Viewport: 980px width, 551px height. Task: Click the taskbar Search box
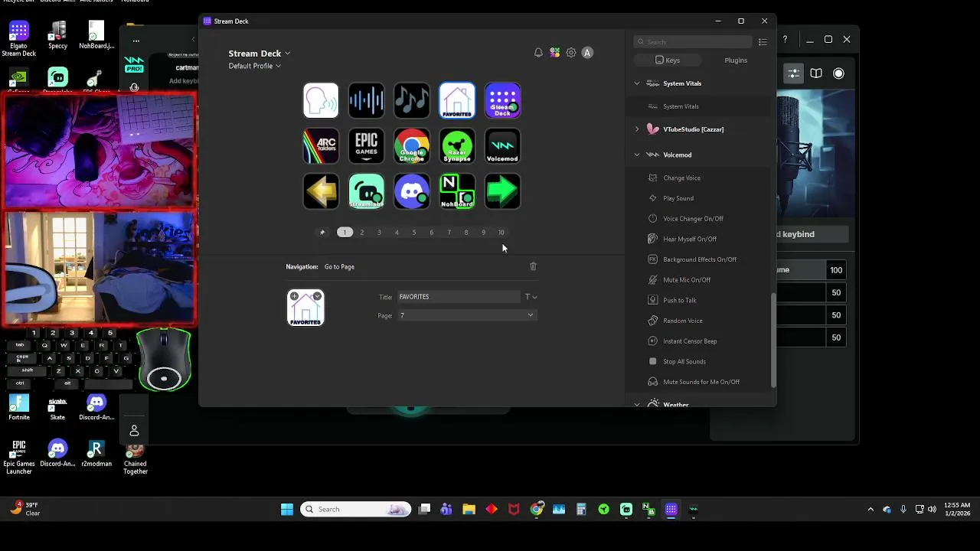355,510
